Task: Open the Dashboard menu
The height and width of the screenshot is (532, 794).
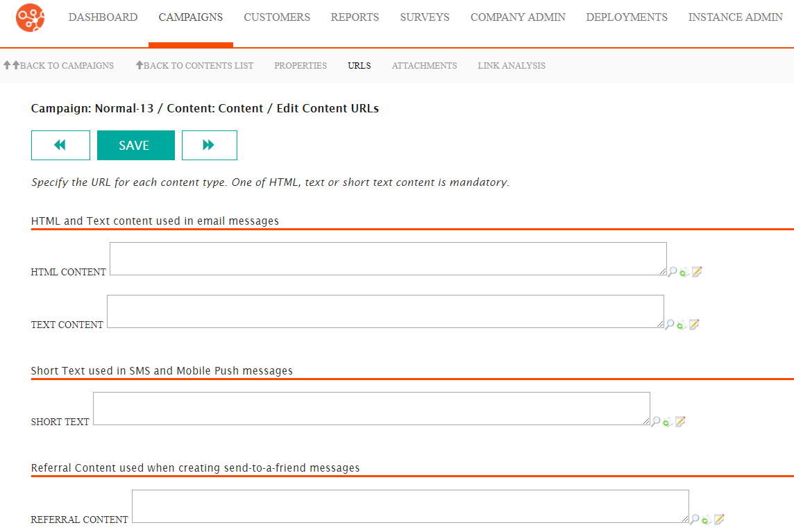Action: pos(103,17)
